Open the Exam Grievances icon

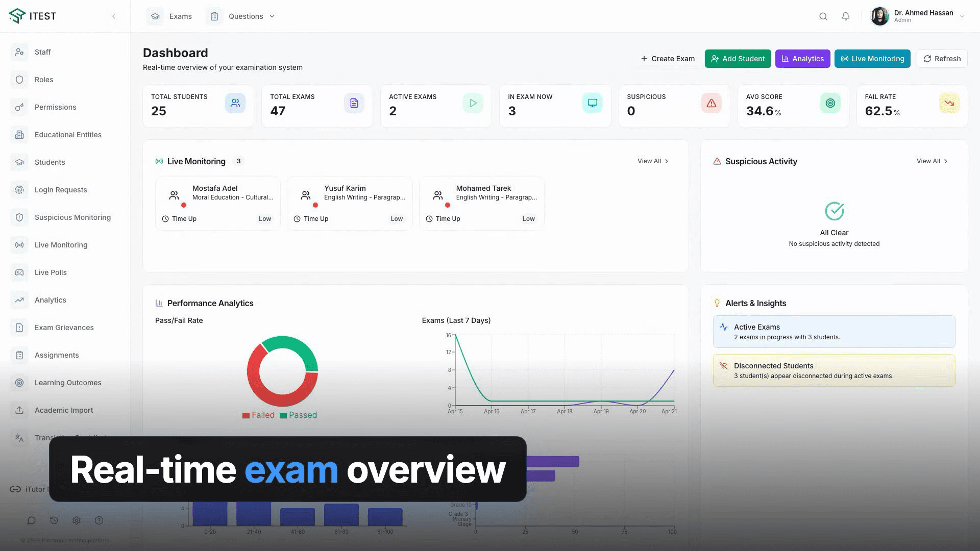19,328
